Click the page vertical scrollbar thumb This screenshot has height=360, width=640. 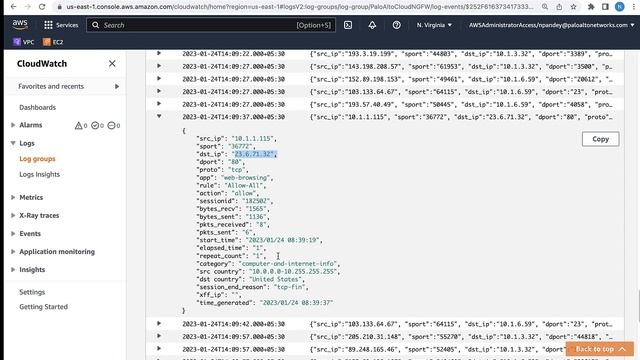(638, 305)
